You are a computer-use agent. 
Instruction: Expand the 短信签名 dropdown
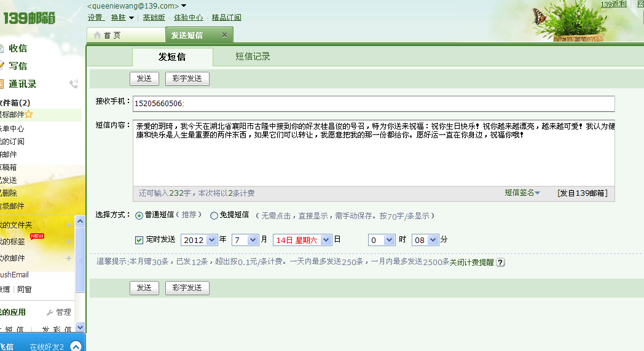coord(522,193)
